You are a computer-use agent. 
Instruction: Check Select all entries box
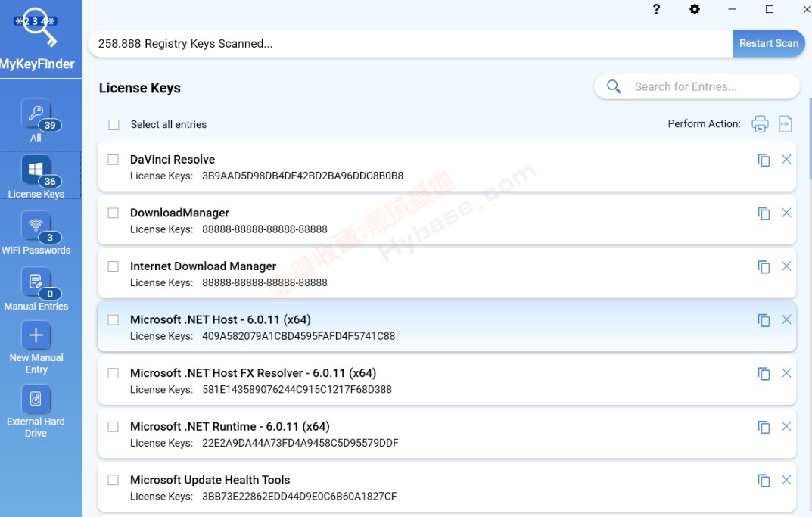point(114,125)
